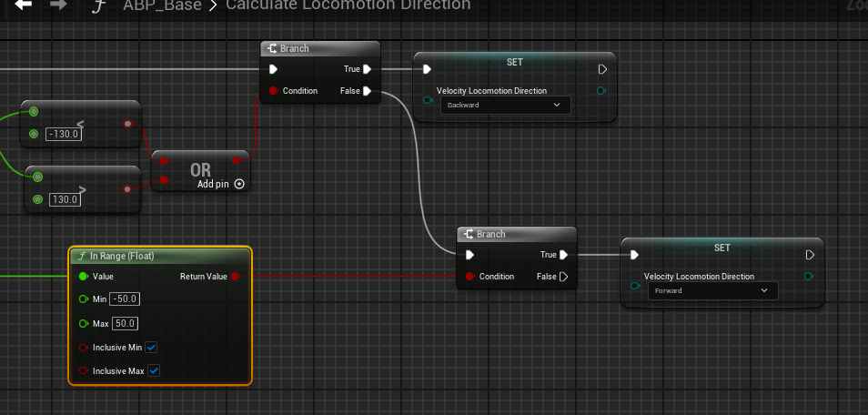Screen dimensions: 868x415
Task: Click Forward SET output execution pin
Action: tap(810, 255)
